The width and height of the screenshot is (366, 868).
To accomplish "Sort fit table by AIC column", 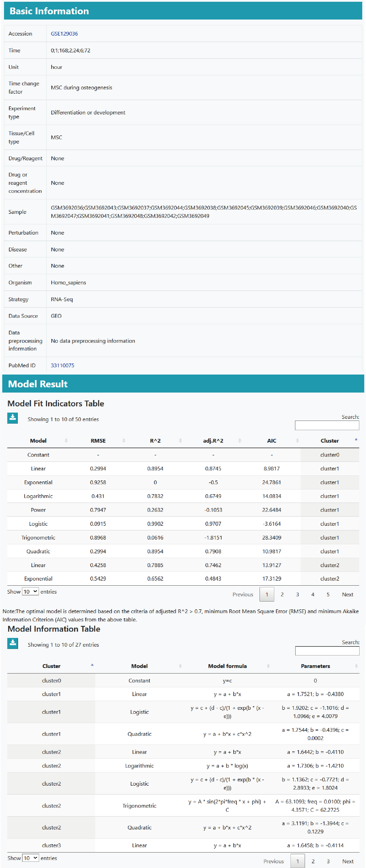I will 271,440.
